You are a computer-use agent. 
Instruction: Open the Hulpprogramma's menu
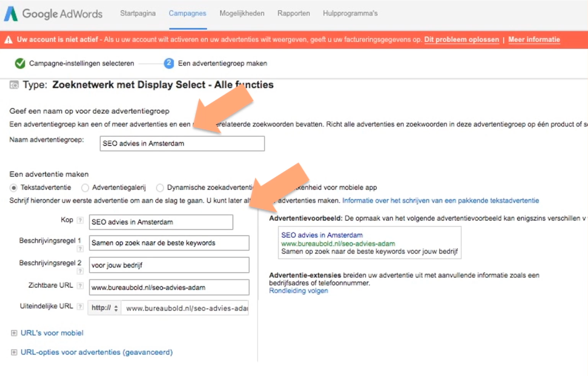pyautogui.click(x=350, y=13)
